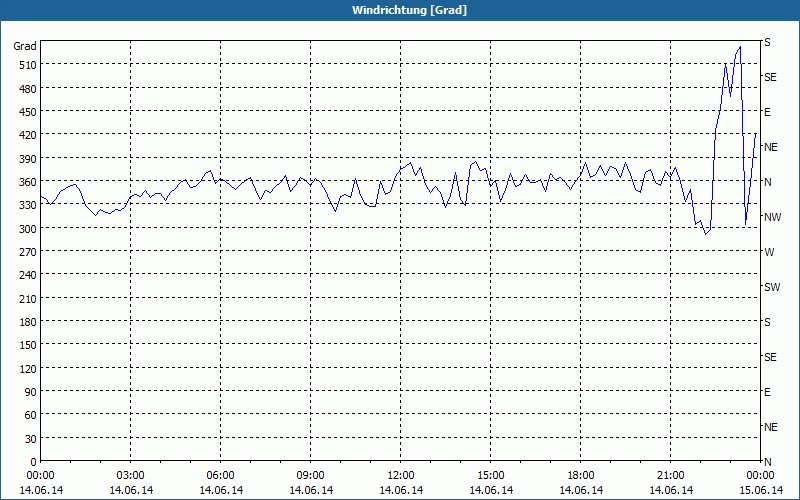
Task: Select the 390 value on left axis
Action: tap(28, 159)
